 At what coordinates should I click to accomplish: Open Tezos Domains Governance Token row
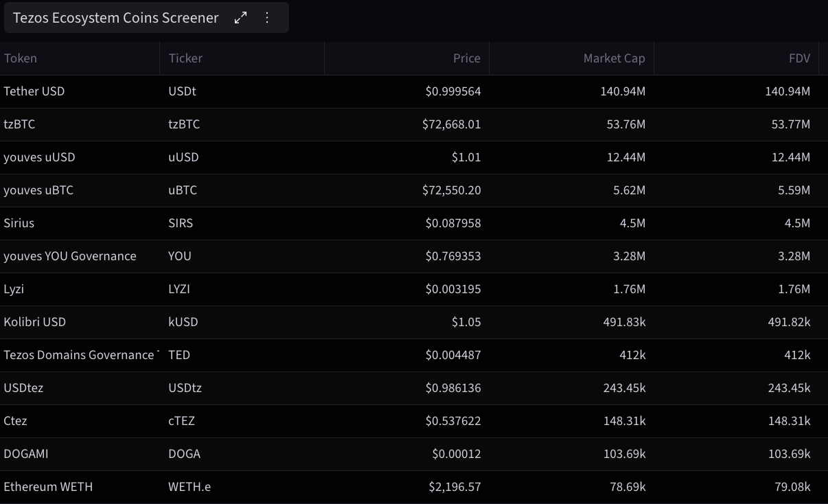coord(414,355)
